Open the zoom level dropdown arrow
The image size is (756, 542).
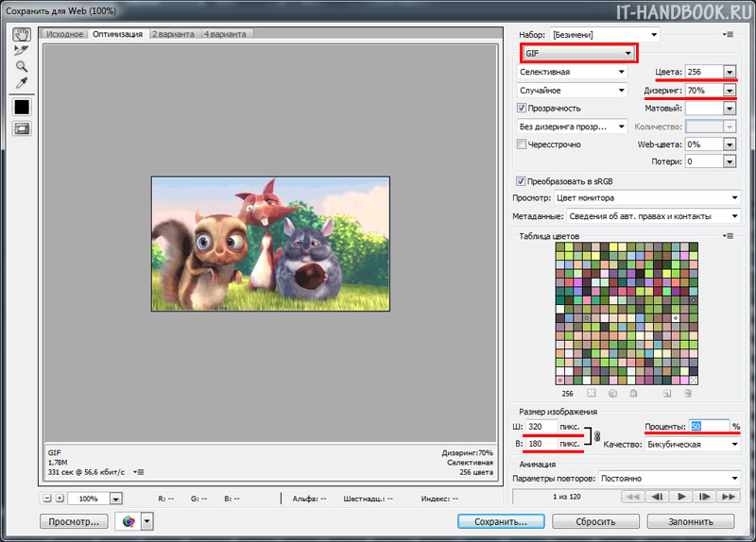click(x=115, y=499)
